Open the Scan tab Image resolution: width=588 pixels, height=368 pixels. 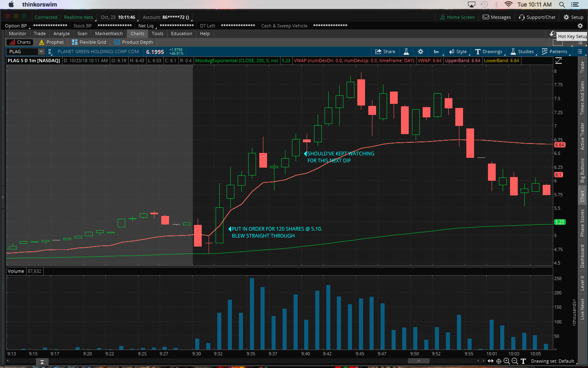coord(82,34)
